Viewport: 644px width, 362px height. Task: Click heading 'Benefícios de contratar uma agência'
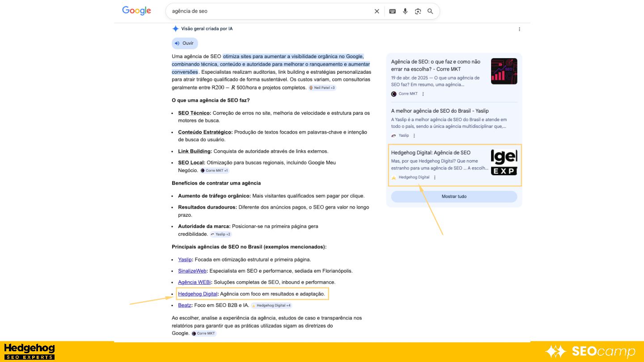click(x=216, y=183)
